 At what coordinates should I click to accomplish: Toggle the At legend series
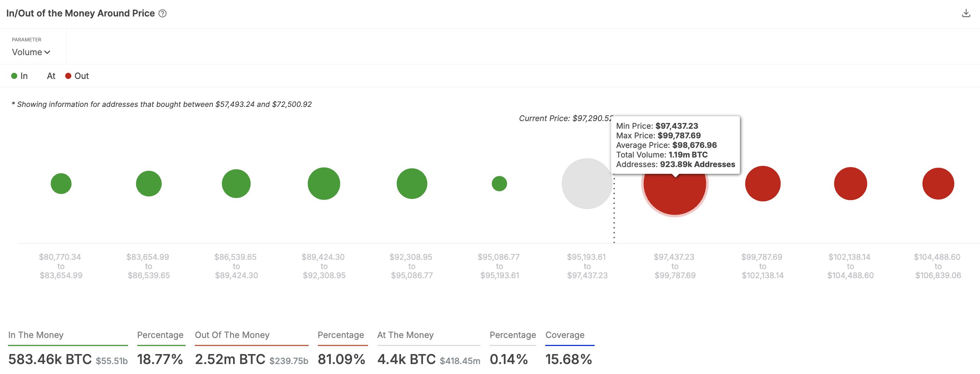coord(51,76)
